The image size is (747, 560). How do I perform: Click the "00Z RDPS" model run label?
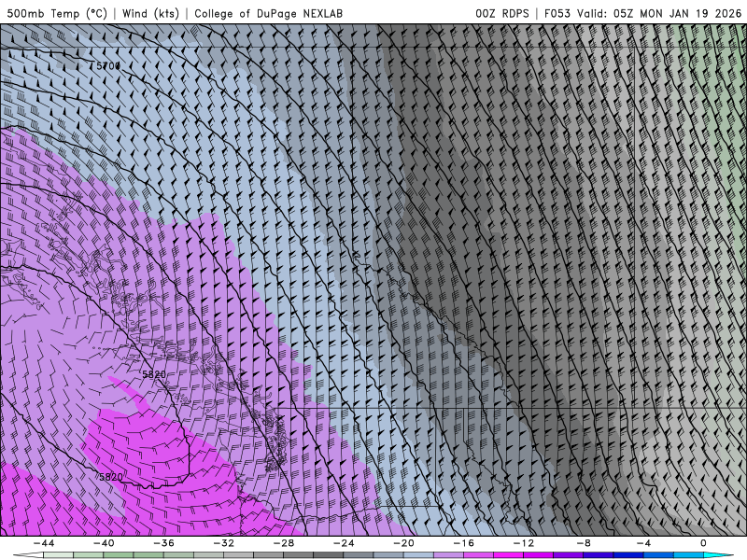(502, 13)
